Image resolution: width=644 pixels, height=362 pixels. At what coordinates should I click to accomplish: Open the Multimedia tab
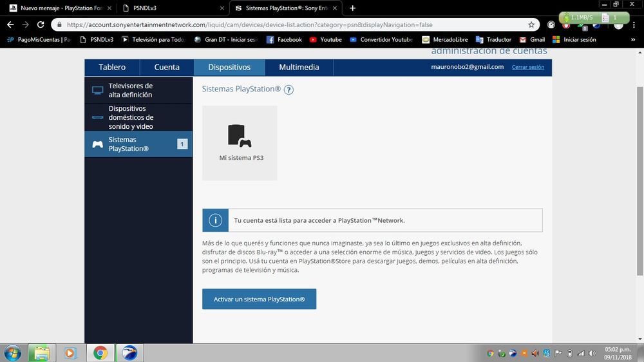(x=299, y=68)
